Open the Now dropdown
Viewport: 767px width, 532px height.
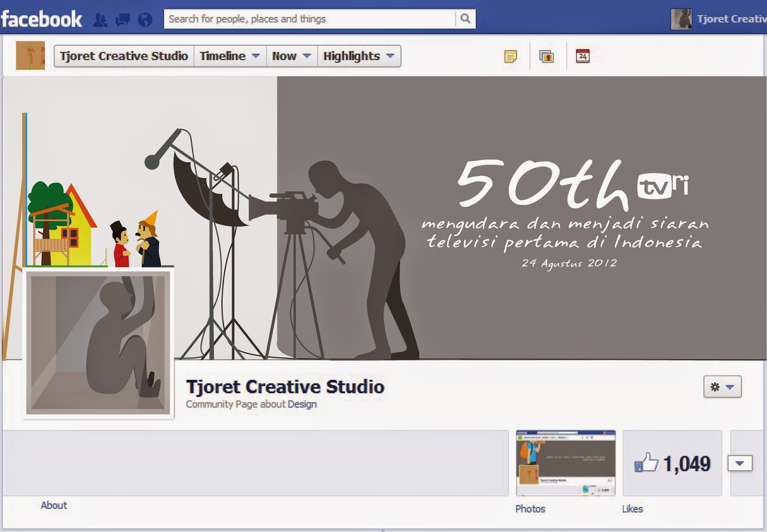coord(291,56)
